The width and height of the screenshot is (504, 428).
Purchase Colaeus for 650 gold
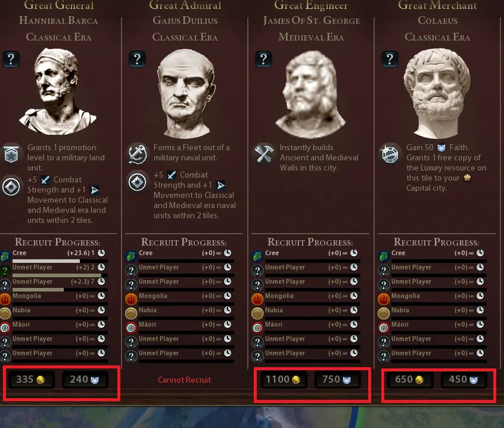[x=409, y=380]
